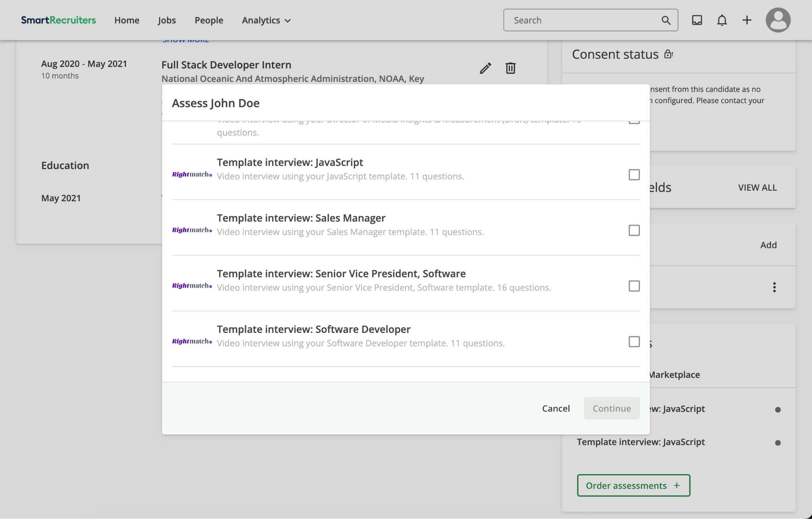
Task: Cancel the Assess John Doe dialog
Action: click(x=556, y=408)
